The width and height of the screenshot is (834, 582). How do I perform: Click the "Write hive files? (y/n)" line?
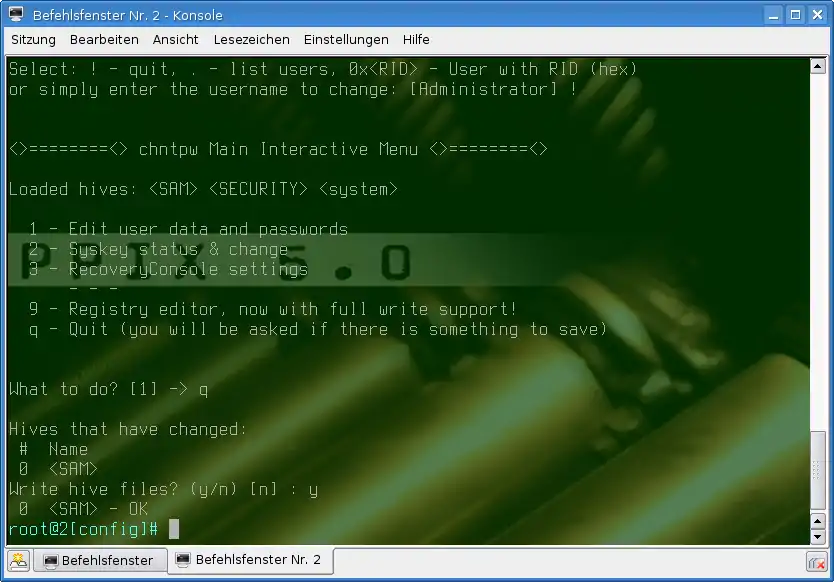[163, 489]
